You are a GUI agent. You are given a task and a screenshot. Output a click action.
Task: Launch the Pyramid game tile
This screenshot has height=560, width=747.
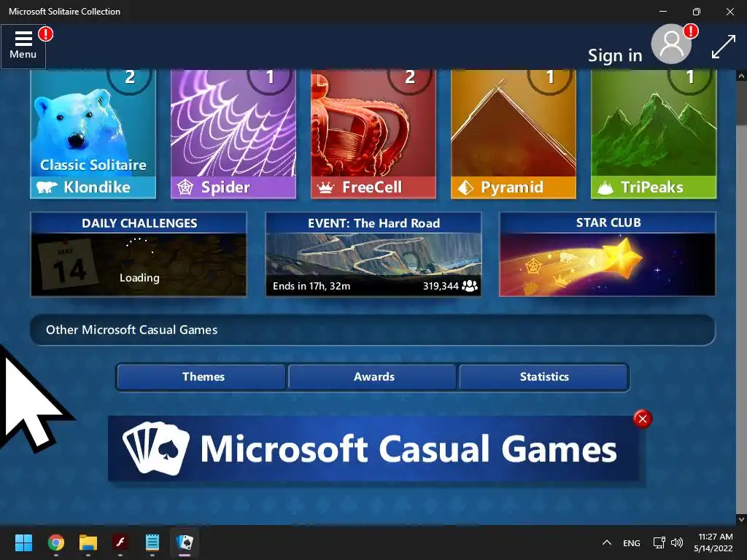(x=513, y=134)
